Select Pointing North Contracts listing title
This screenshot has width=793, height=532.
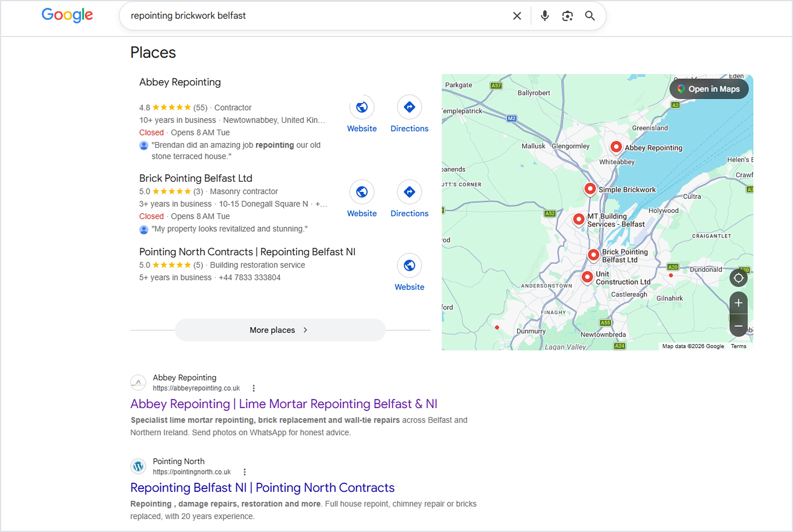click(247, 252)
